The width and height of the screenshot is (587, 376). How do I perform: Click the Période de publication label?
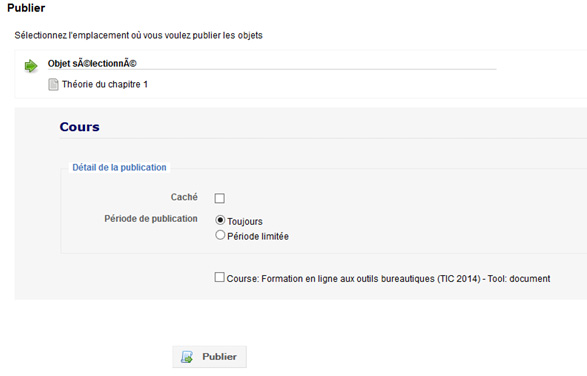pos(151,219)
